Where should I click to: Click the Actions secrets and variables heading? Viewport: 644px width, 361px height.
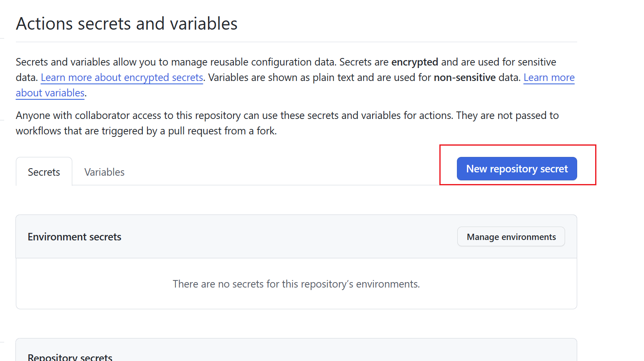[x=127, y=24]
